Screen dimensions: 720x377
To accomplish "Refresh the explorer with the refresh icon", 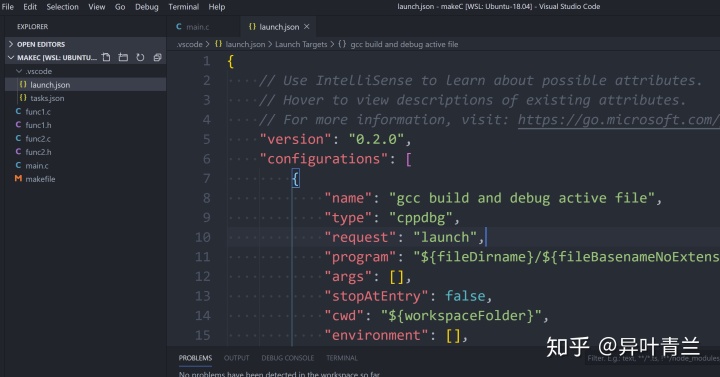I will (140, 57).
